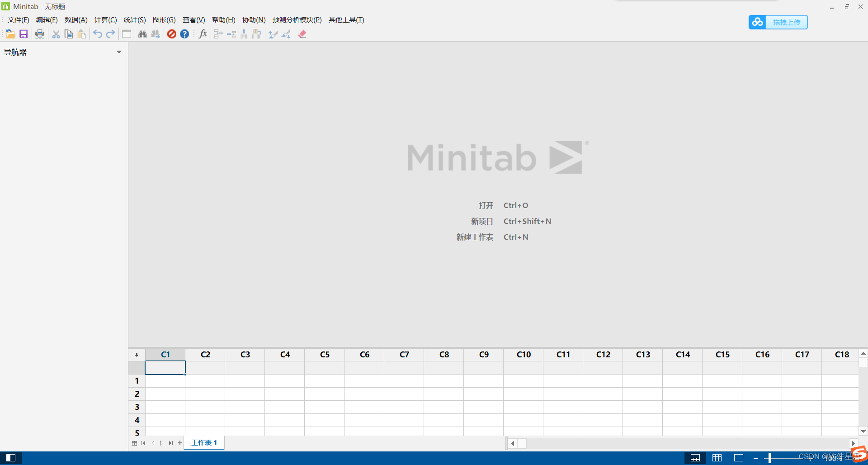Open the 图形(G) menu
868x465 pixels.
pos(164,20)
